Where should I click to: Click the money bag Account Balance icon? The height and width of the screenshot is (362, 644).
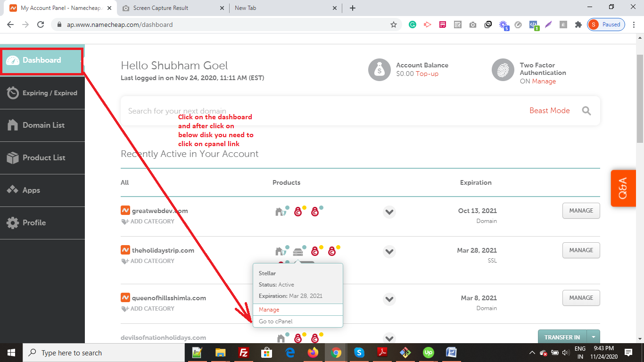click(x=380, y=70)
